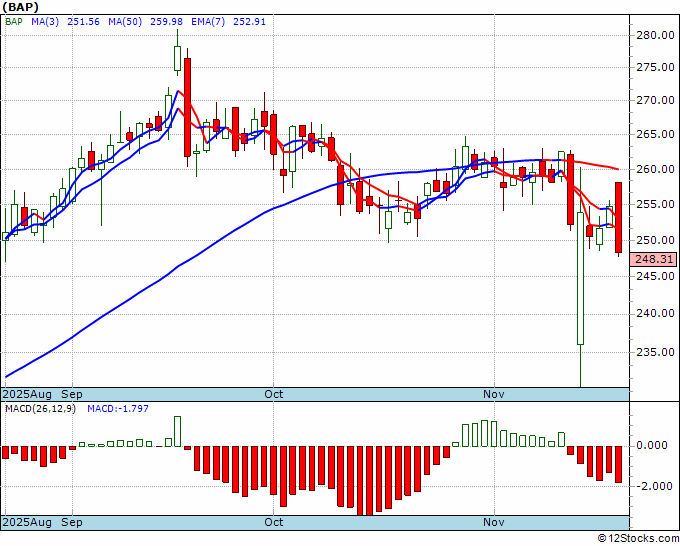This screenshot has height=546, width=680.
Task: Click the Oct label on price chart axis
Action: pyautogui.click(x=274, y=395)
